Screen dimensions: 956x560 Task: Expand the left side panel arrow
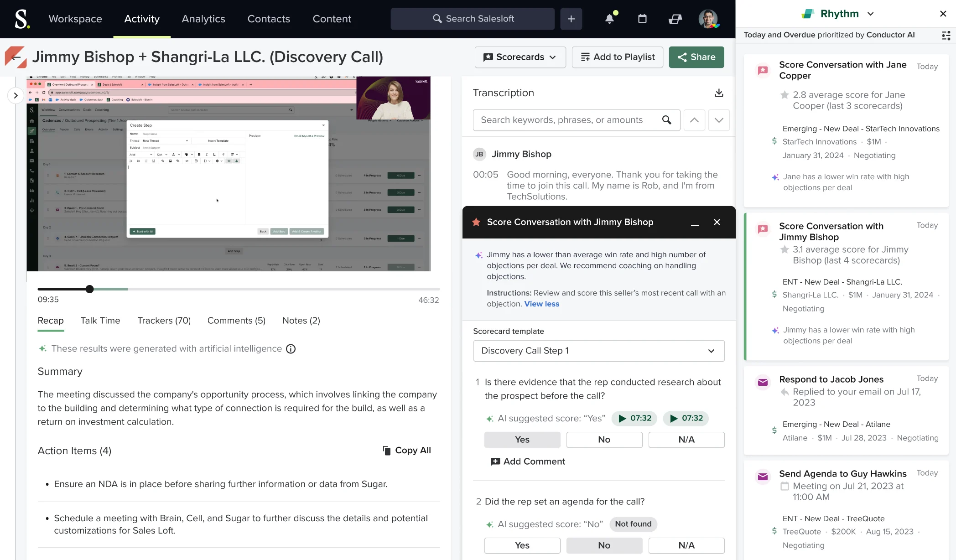(16, 95)
